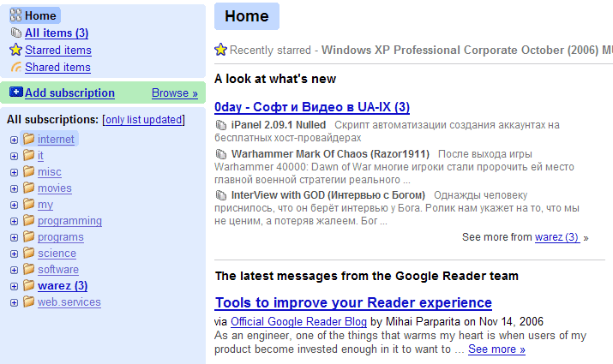This screenshot has width=613, height=364.
Task: Expand the web.services folder
Action: pos(14,302)
